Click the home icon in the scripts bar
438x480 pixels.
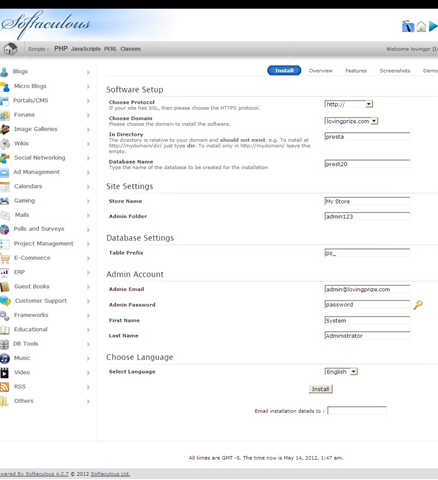pyautogui.click(x=10, y=49)
